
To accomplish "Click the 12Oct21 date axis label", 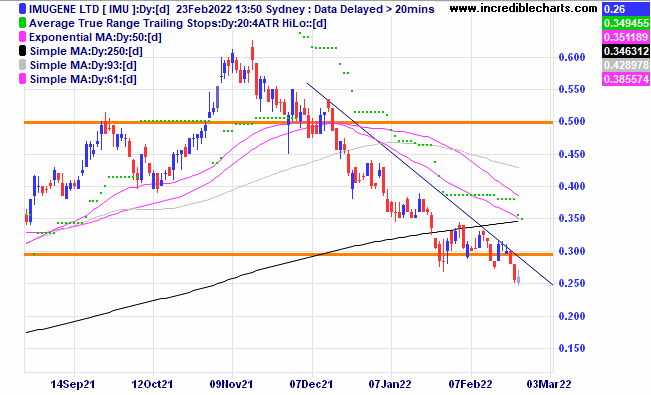I will (152, 384).
